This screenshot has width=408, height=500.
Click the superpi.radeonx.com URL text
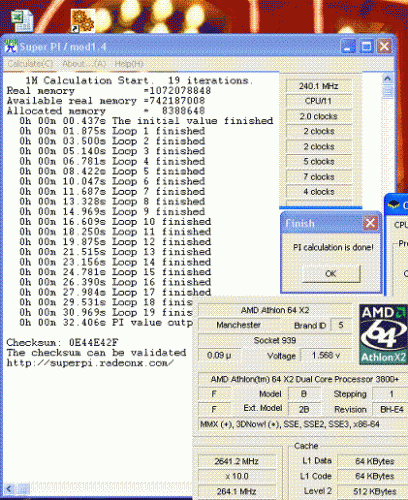(x=90, y=363)
